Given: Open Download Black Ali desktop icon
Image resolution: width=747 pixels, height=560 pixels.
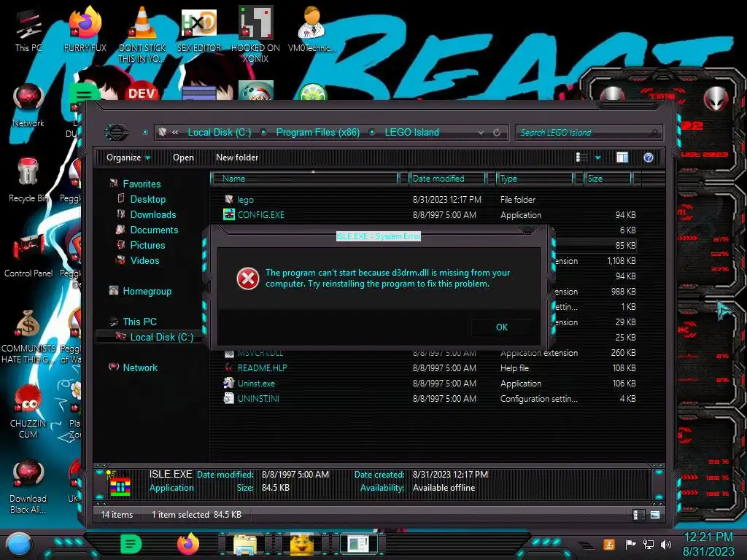Looking at the screenshot, I should coord(28,486).
